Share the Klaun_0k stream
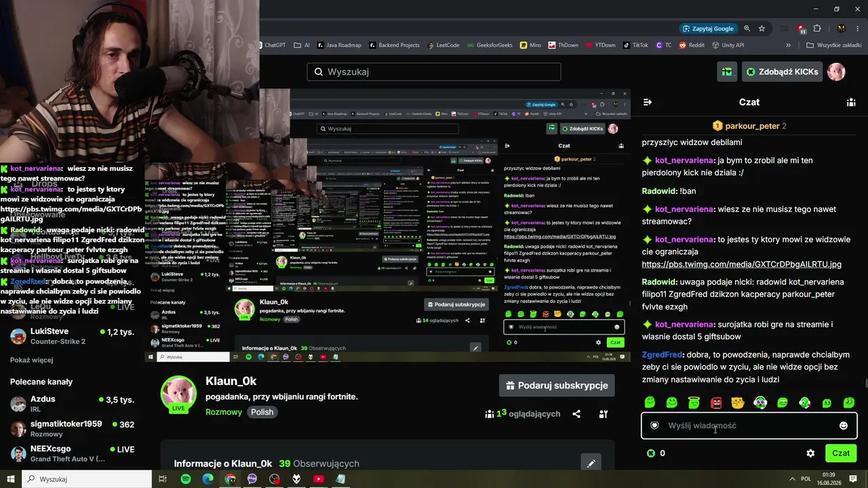Viewport: 868px width, 488px height. (576, 414)
